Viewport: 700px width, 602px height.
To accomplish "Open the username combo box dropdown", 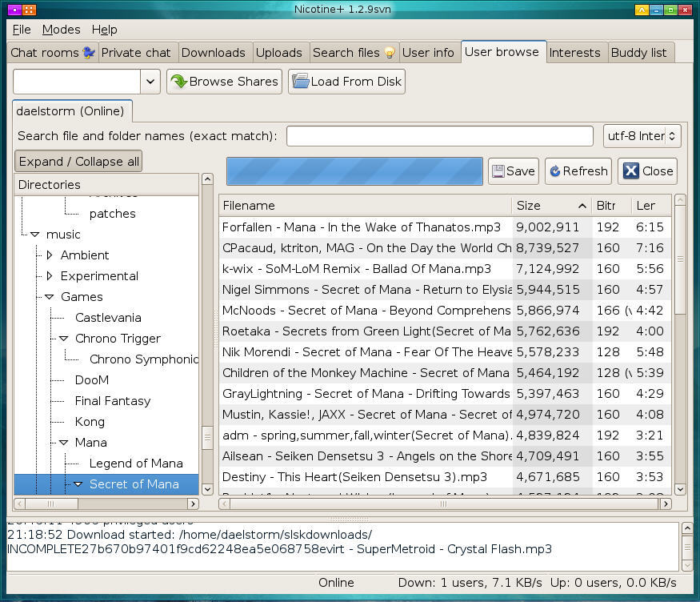I will coord(149,81).
